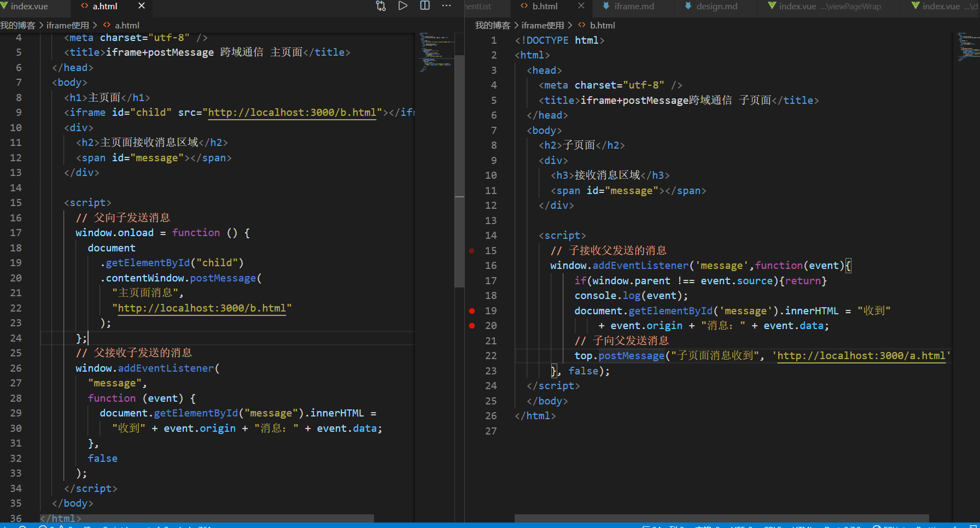Image resolution: width=980 pixels, height=528 pixels.
Task: Click line number 22 in b.html
Action: point(491,356)
